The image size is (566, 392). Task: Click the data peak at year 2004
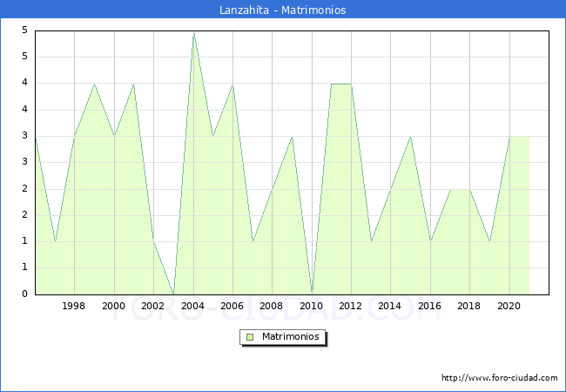point(194,33)
